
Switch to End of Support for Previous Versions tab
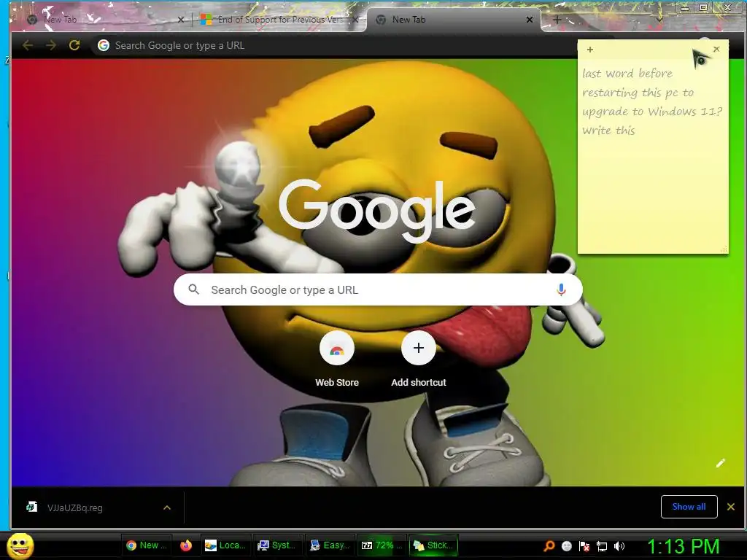point(279,20)
